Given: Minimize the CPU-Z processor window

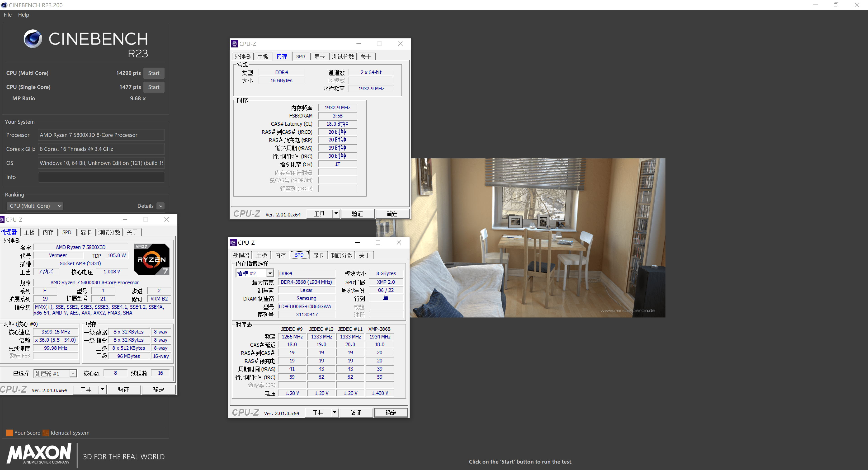Looking at the screenshot, I should tap(125, 220).
